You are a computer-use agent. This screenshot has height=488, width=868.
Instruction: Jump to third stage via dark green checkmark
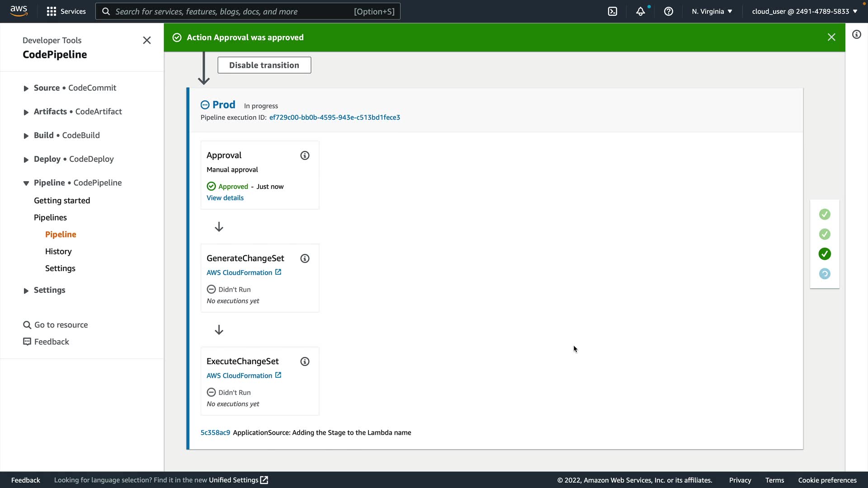(825, 254)
